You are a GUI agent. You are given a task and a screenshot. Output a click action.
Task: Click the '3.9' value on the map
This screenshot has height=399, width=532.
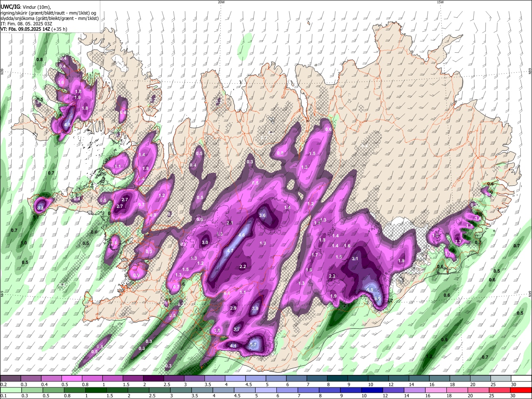[255, 308]
